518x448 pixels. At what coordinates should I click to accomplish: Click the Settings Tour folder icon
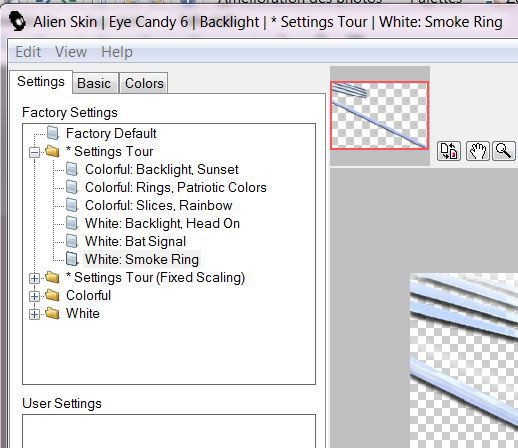click(x=52, y=151)
